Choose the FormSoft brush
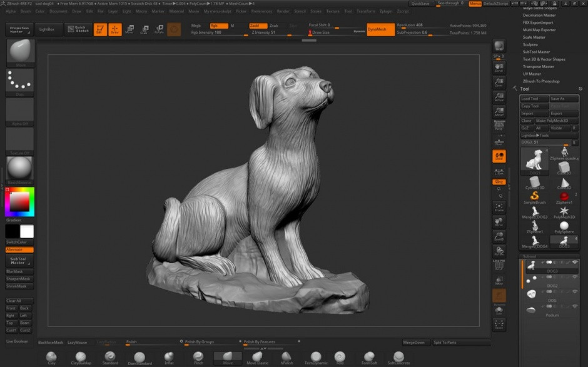The image size is (588, 367). pos(369,357)
